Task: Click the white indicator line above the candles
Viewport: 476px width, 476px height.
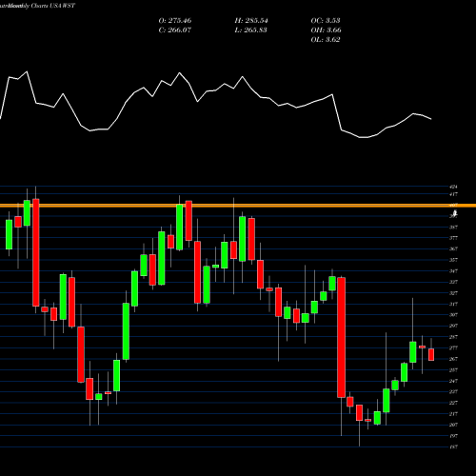Action: (216, 105)
